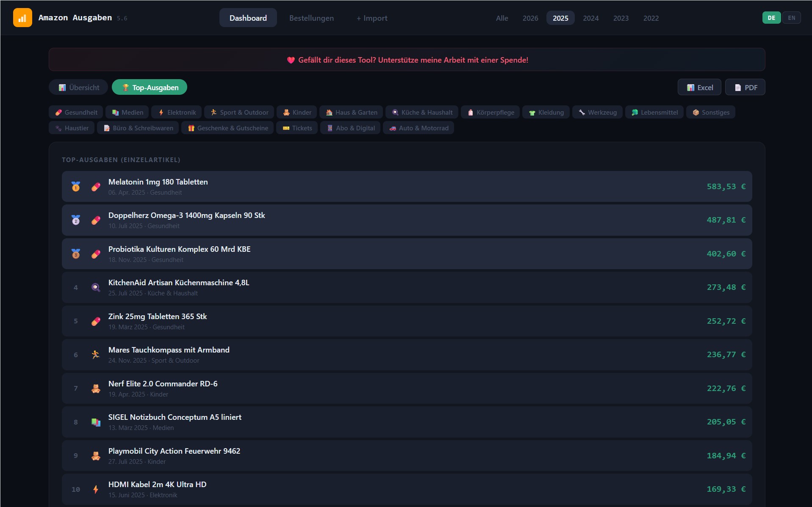
Task: Switch to the year 2023
Action: coord(621,18)
